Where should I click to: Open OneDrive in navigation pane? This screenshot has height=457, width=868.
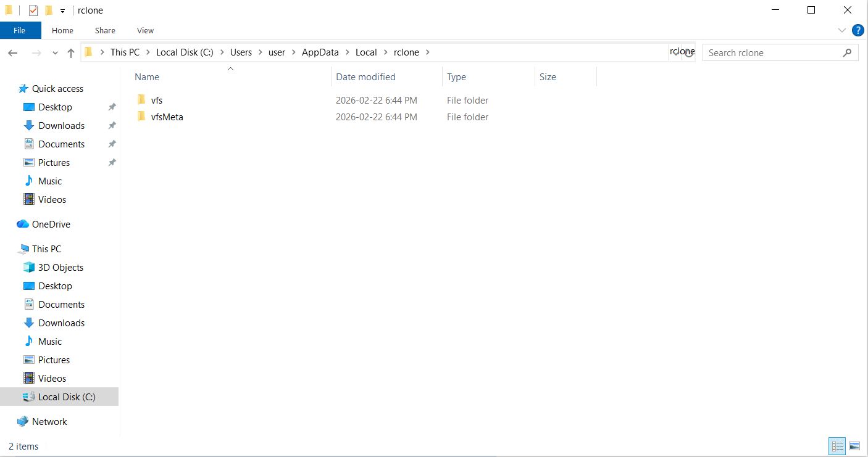point(51,224)
